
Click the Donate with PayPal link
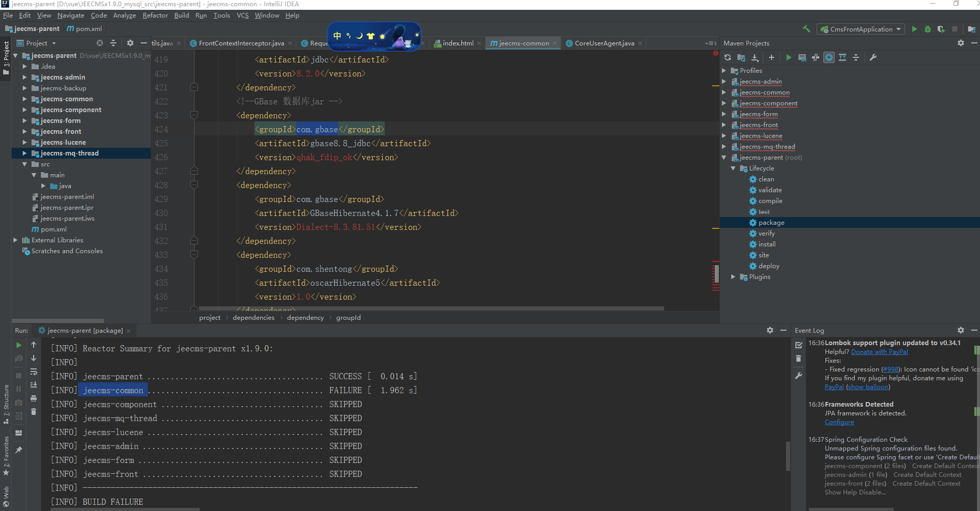click(x=879, y=352)
